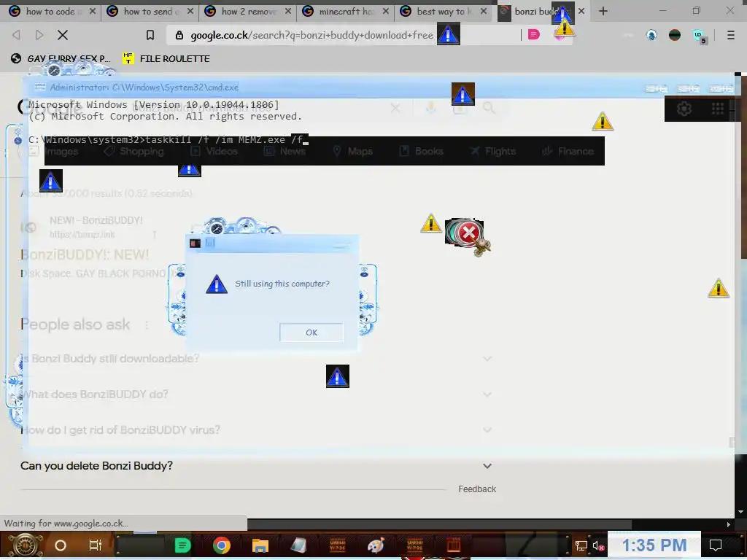747x560 pixels.
Task: Start voice search with the microphone icon
Action: click(x=430, y=108)
